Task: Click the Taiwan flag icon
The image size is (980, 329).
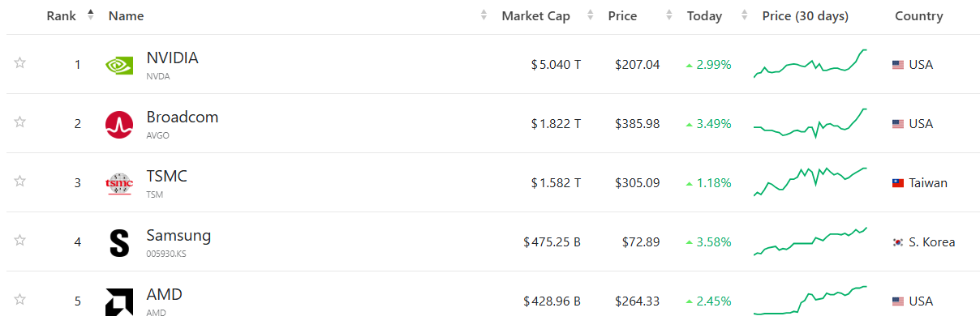Action: coord(897,183)
